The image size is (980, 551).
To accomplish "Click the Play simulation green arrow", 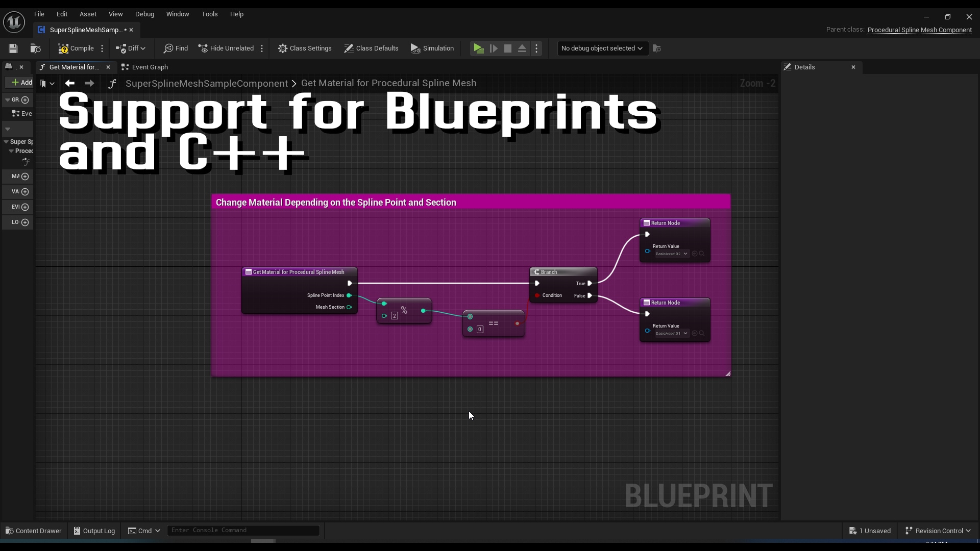I will click(x=478, y=48).
